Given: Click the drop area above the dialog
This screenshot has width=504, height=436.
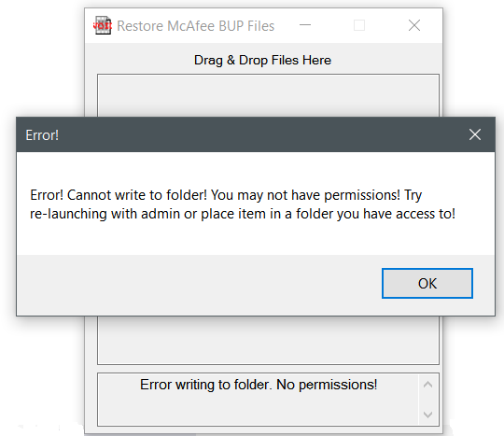Looking at the screenshot, I should point(268,96).
